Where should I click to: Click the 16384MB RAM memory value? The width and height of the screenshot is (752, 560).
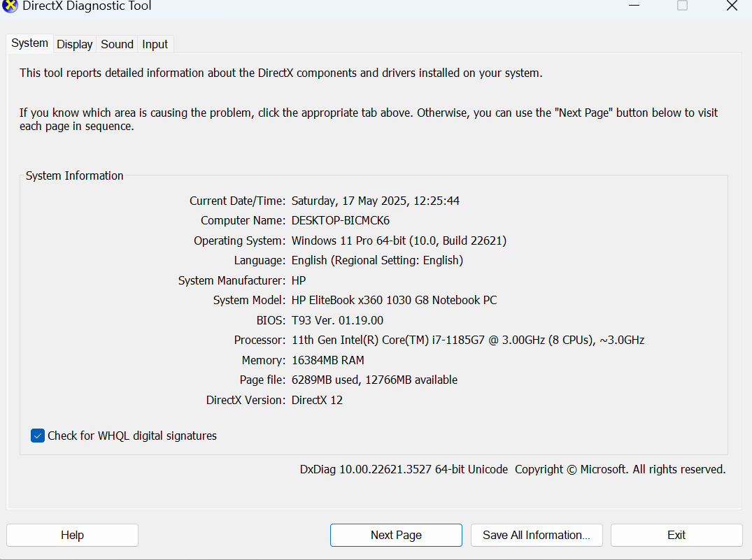327,360
